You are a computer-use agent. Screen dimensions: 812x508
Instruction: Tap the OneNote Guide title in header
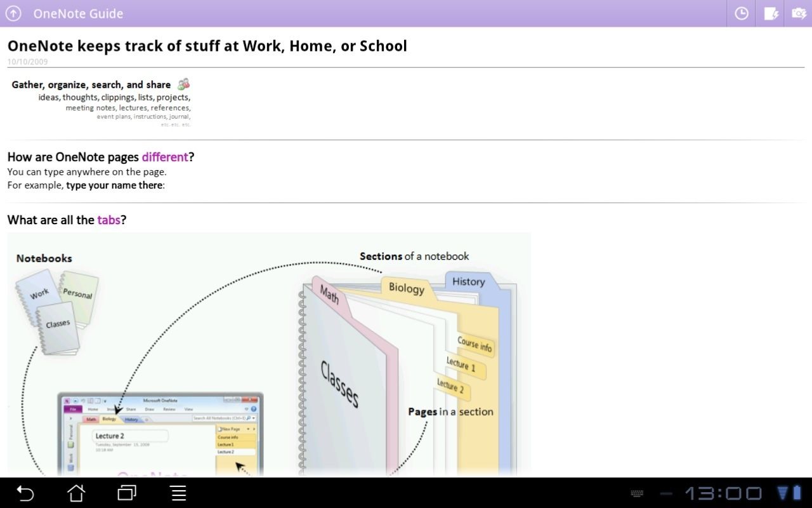tap(78, 13)
